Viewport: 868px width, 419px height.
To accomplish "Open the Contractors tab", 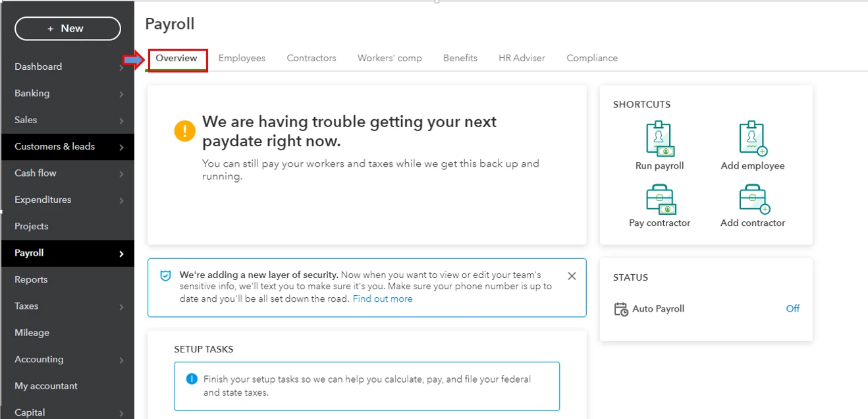I will pyautogui.click(x=312, y=58).
